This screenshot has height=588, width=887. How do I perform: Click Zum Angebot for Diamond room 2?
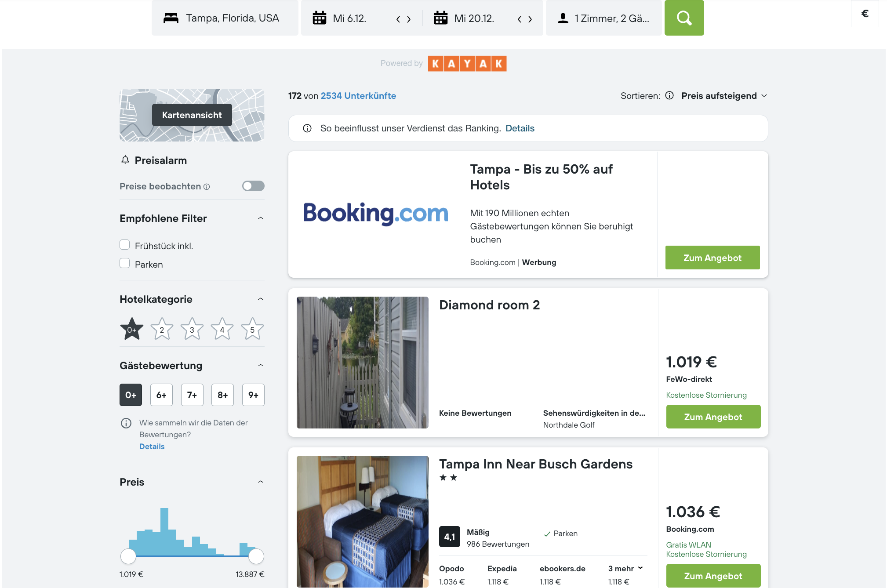[x=713, y=417]
